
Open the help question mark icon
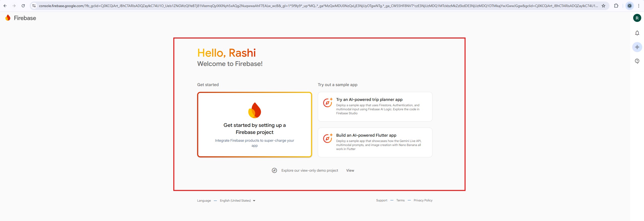pyautogui.click(x=637, y=61)
